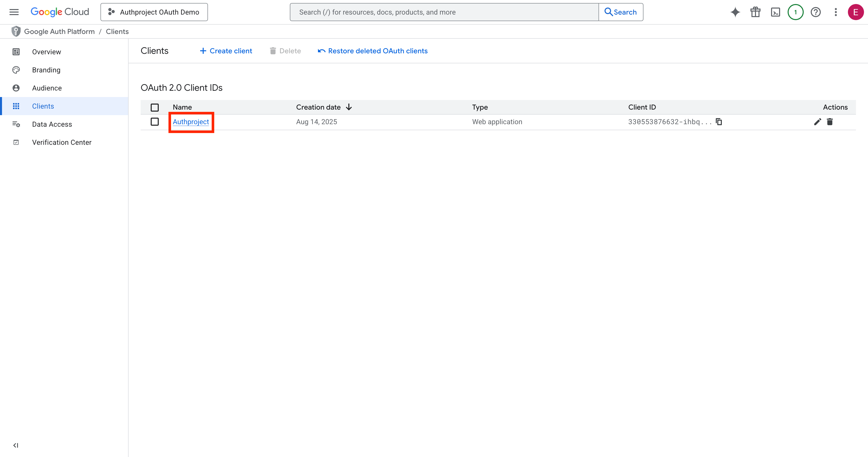Open the account avatar E
The height and width of the screenshot is (457, 868).
tap(855, 12)
